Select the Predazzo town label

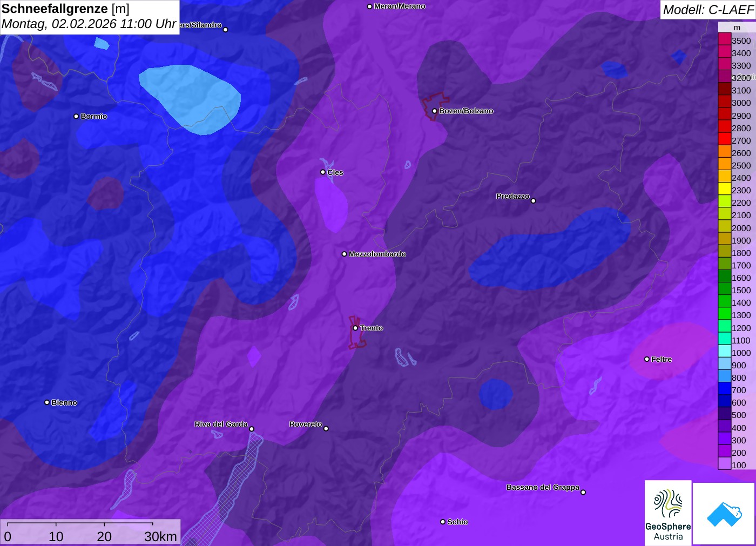513,196
